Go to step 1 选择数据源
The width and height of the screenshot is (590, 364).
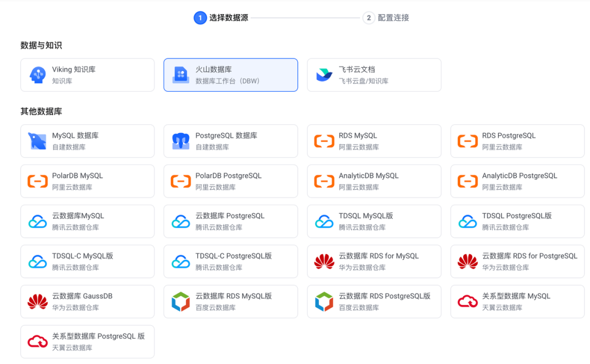pos(221,17)
